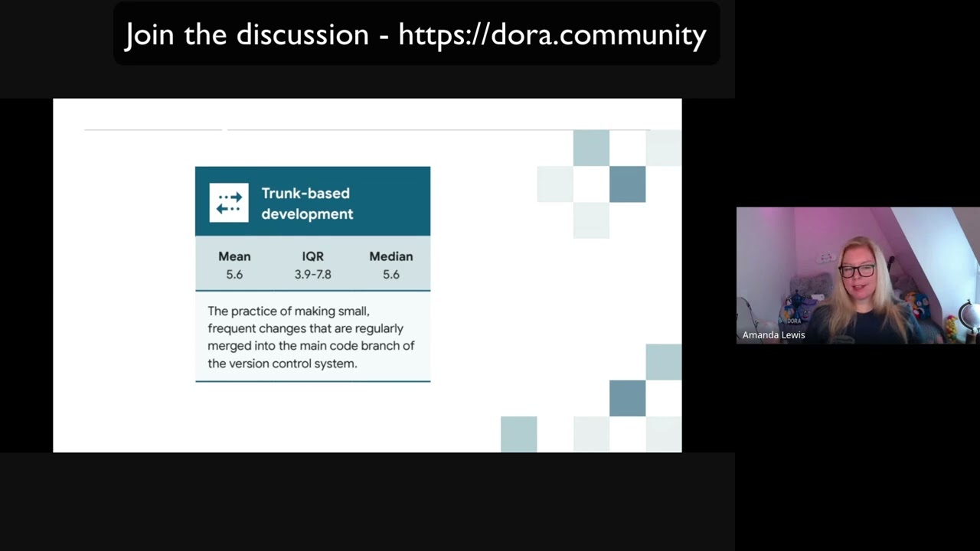The width and height of the screenshot is (980, 551).
Task: Open the dora.community link in the banner
Action: tap(552, 35)
